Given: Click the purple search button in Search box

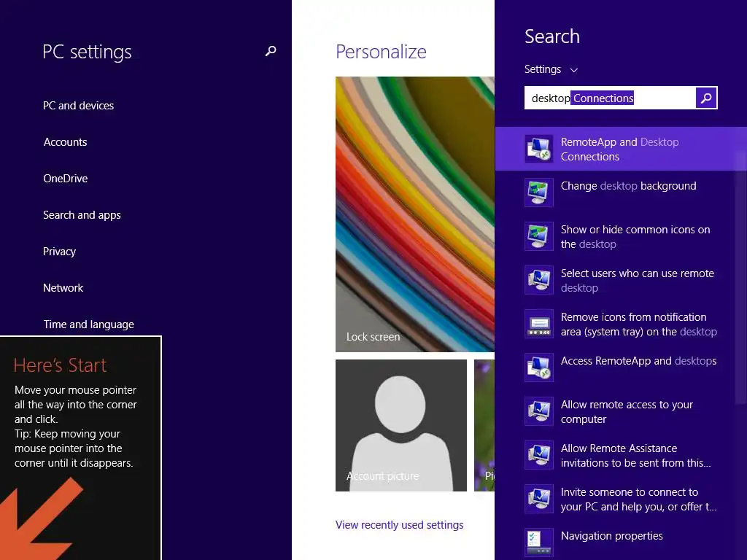Looking at the screenshot, I should point(706,98).
